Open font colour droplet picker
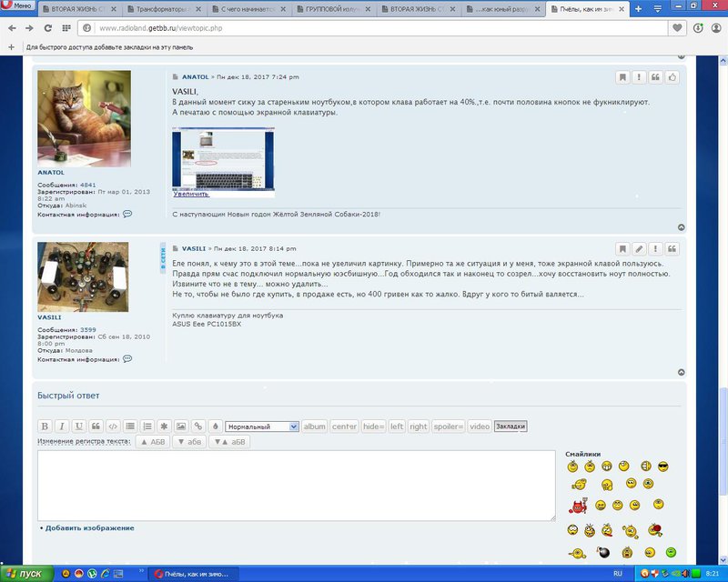Screen dimensions: 728x582 pos(215,426)
